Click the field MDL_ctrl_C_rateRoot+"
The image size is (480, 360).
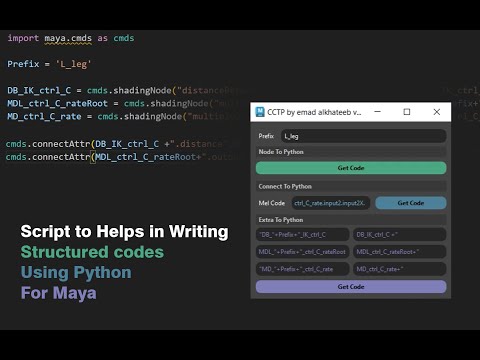[x=399, y=252]
